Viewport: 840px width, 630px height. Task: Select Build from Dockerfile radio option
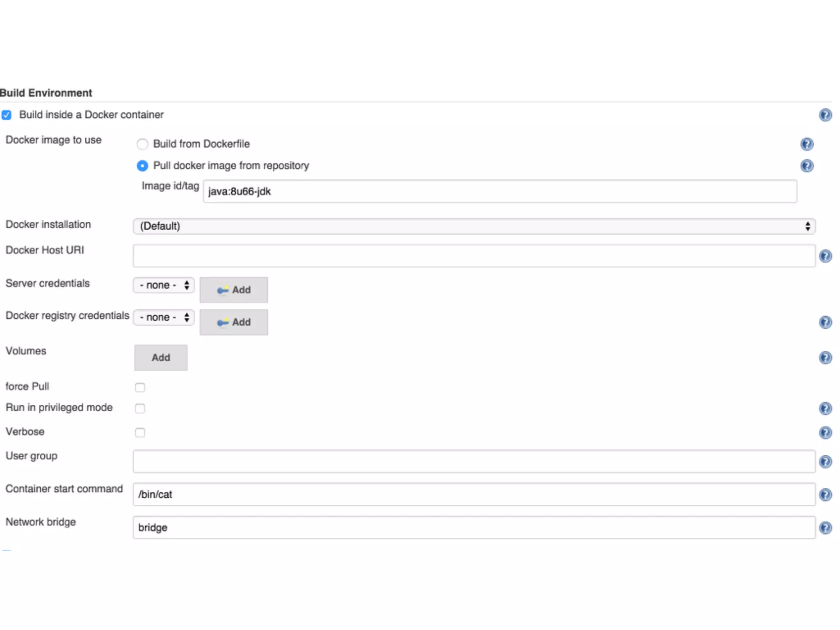click(142, 144)
